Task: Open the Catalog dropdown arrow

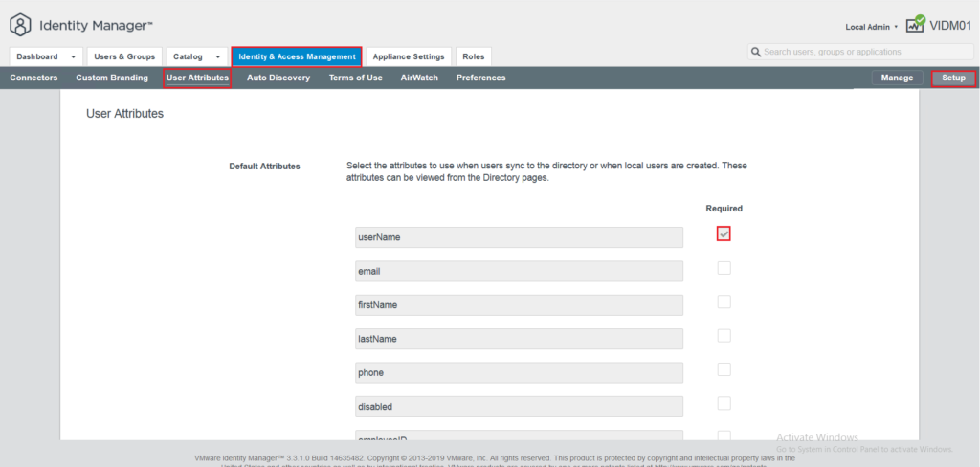Action: [217, 56]
